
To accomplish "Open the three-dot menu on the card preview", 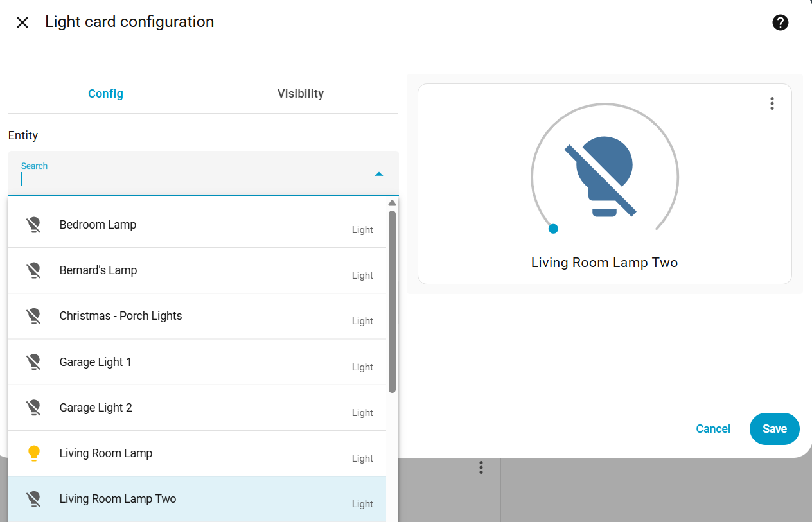I will pyautogui.click(x=772, y=103).
